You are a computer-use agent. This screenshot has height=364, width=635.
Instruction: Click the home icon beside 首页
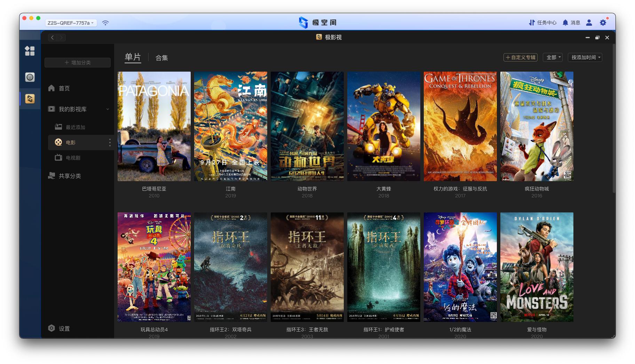[51, 88]
